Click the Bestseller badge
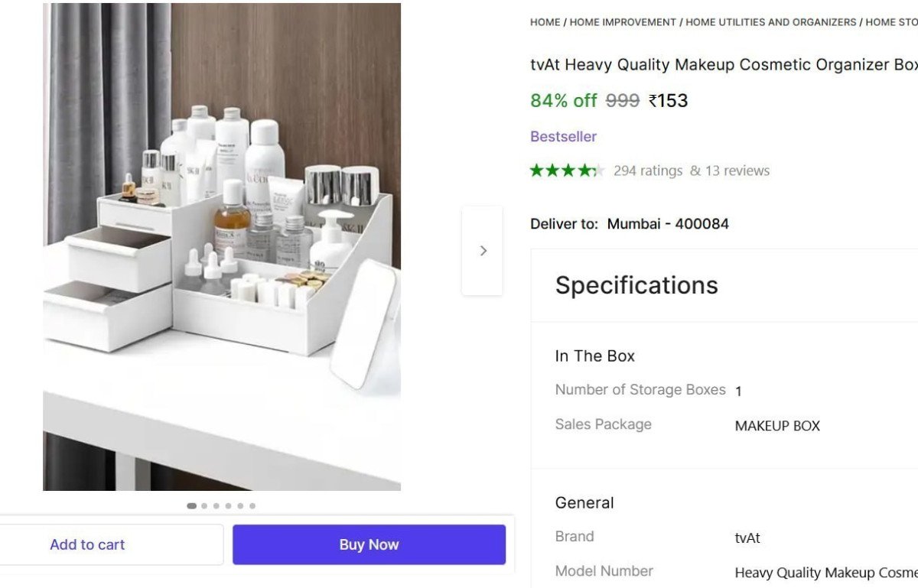The width and height of the screenshot is (918, 588). [563, 136]
